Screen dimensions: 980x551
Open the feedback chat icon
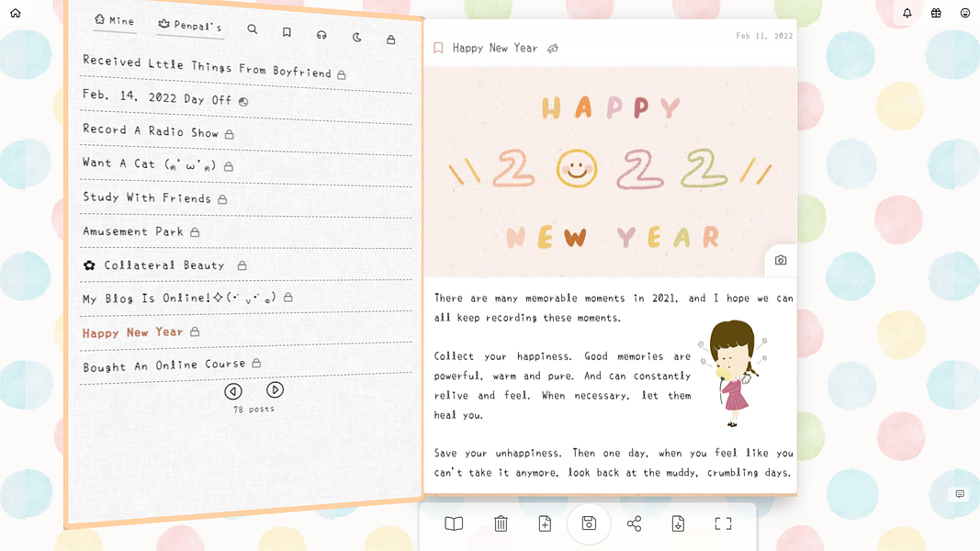(960, 493)
